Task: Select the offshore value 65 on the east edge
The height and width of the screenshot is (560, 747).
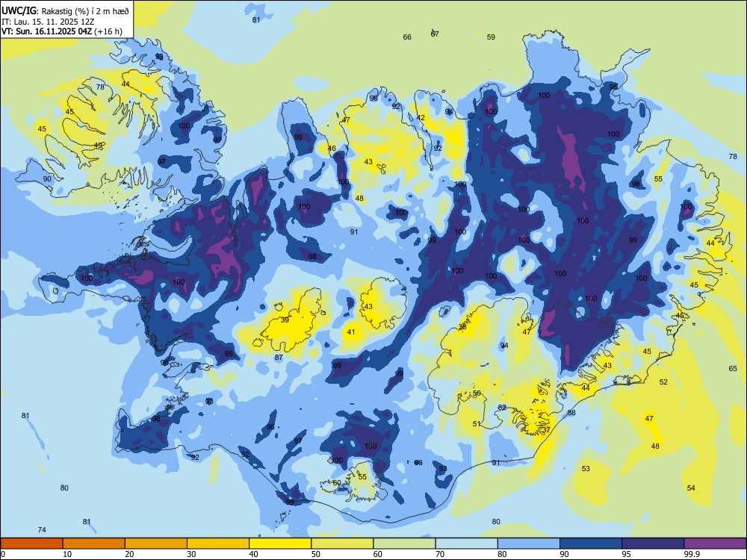Action: [x=733, y=368]
